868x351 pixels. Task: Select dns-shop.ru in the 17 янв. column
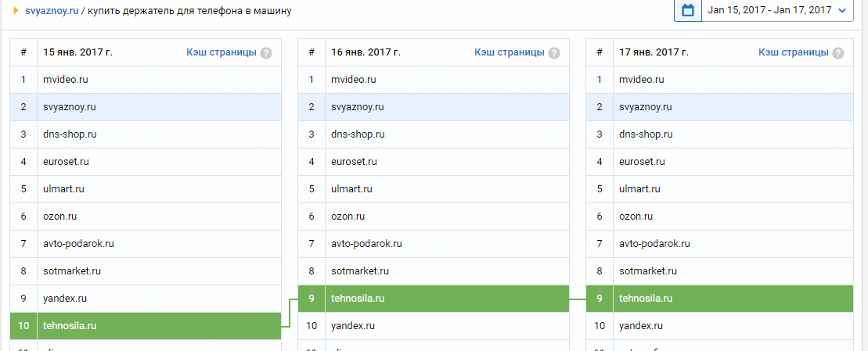[x=646, y=134]
